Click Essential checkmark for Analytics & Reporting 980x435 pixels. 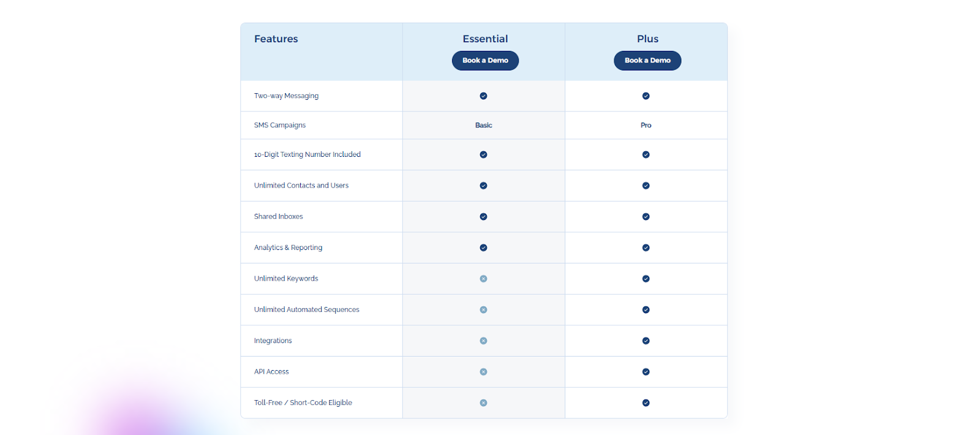tap(483, 248)
